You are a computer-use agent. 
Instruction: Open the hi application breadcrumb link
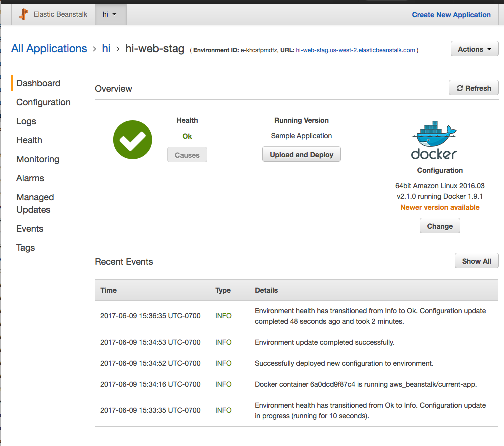point(106,48)
